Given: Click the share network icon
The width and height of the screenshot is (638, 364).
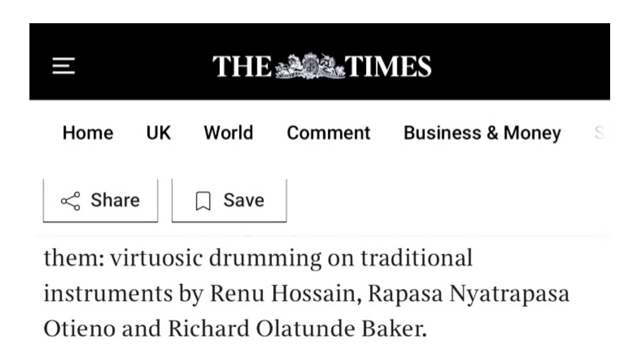Looking at the screenshot, I should 71,201.
